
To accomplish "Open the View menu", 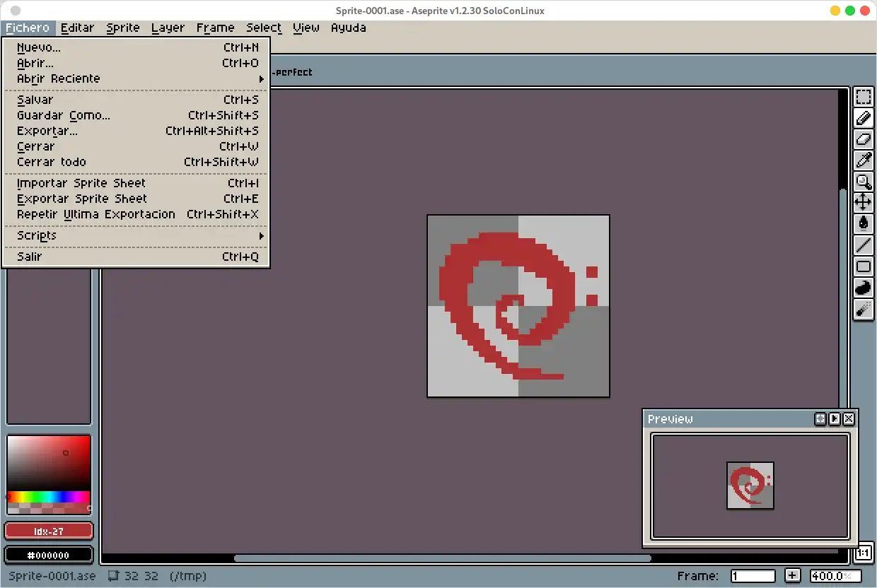I will click(306, 28).
